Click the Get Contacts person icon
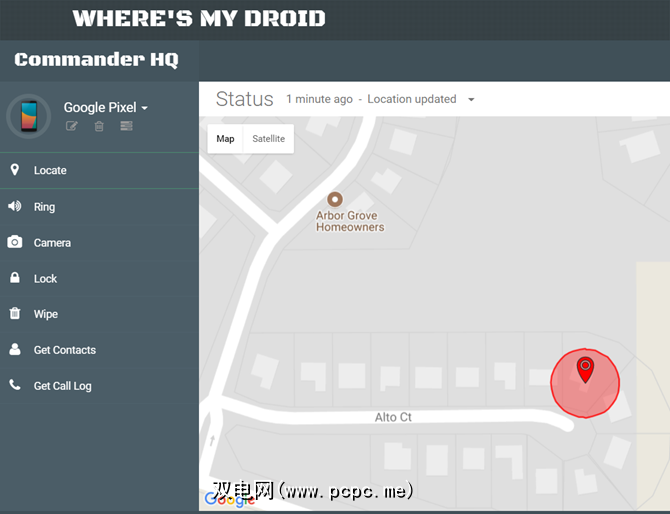 coord(15,349)
